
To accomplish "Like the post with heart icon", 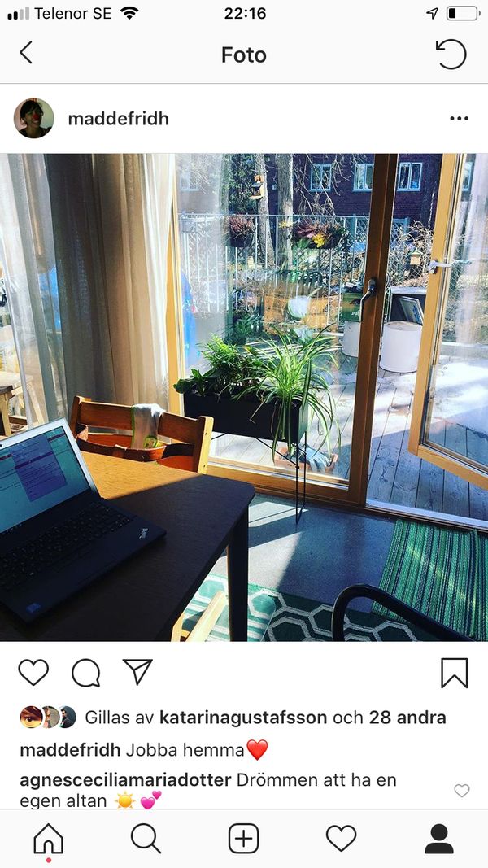I will tap(33, 673).
